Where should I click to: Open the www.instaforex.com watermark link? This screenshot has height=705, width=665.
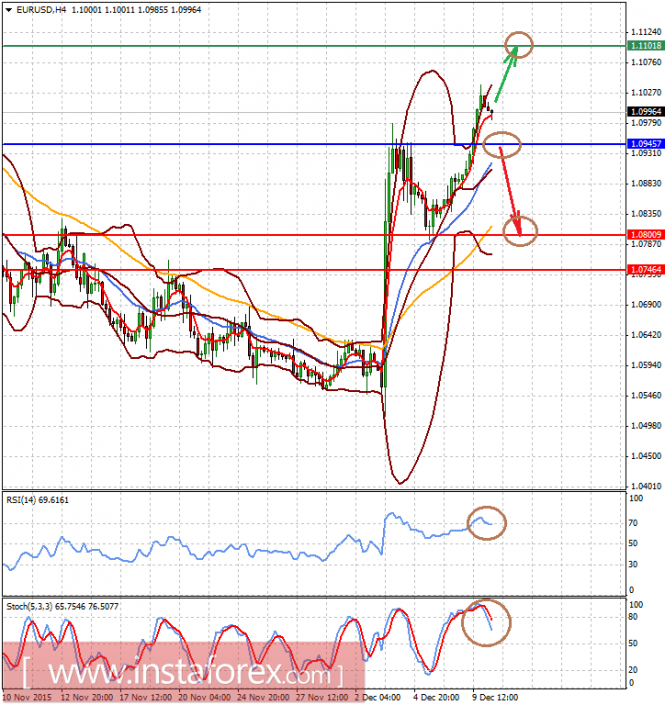click(183, 673)
